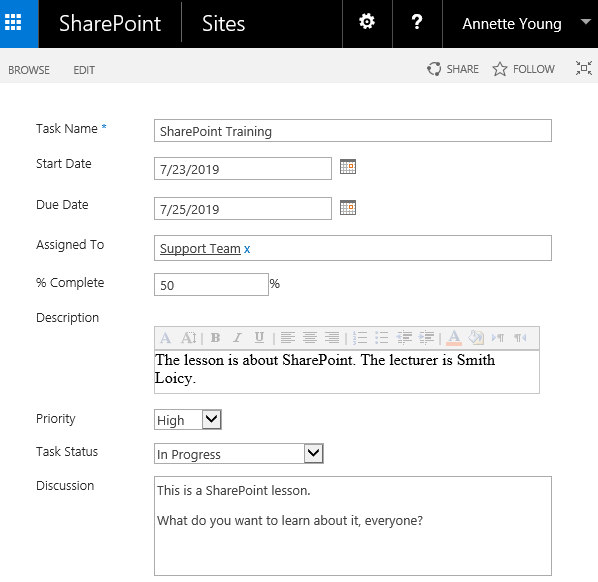Screen dimensions: 598x582
Task: Open the app launcher waffle icon
Action: 13,22
